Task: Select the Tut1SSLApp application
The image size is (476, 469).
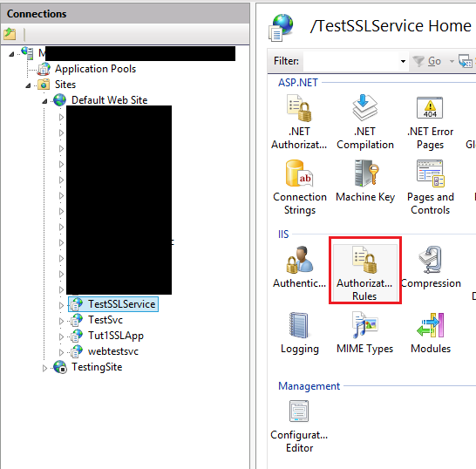Action: (x=116, y=336)
